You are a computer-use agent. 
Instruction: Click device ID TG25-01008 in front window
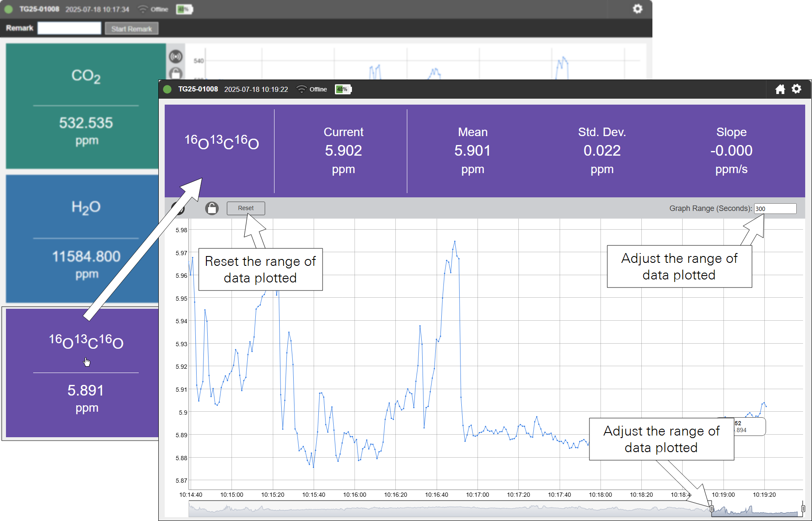tap(198, 89)
